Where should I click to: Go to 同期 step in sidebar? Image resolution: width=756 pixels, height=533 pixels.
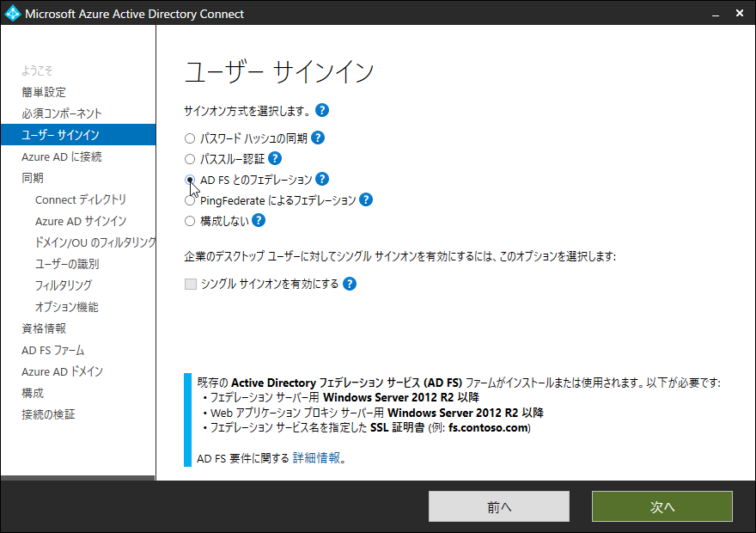[33, 178]
